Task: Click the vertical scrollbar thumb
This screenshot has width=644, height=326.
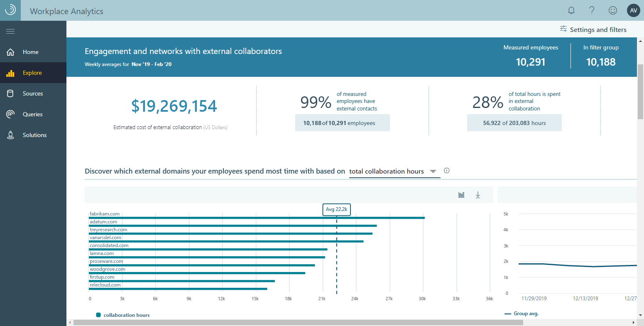Action: tap(640, 91)
